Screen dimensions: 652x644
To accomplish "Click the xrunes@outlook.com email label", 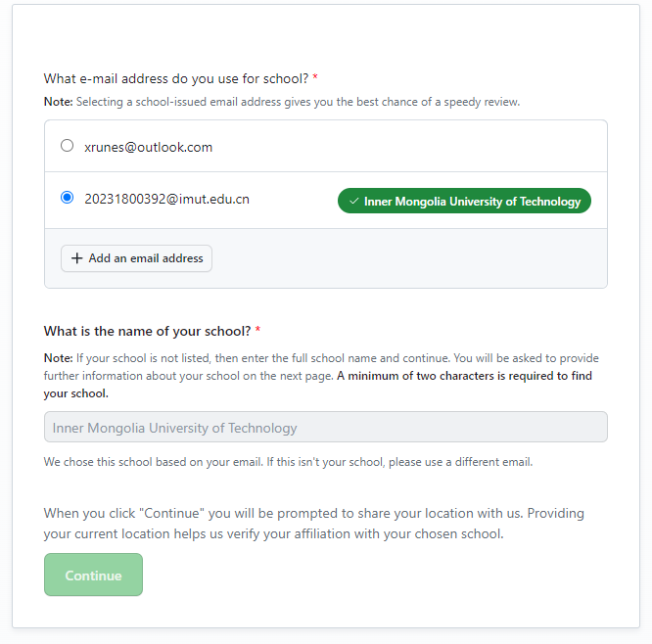I will pyautogui.click(x=149, y=147).
